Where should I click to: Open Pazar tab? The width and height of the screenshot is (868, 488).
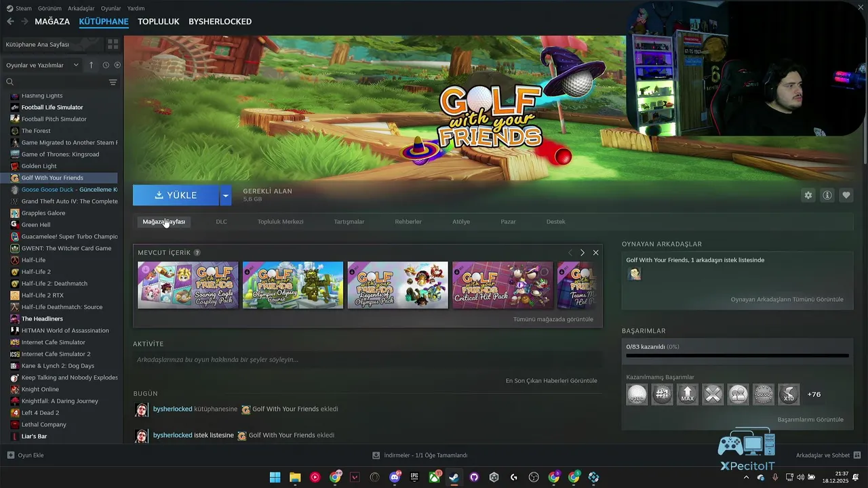(508, 222)
